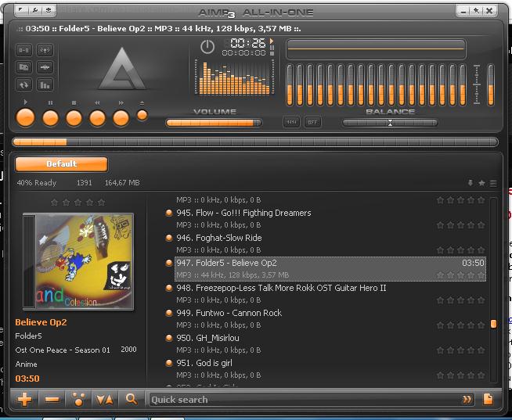This screenshot has height=420, width=512.
Task: Start playback with the Play button
Action: click(x=25, y=117)
